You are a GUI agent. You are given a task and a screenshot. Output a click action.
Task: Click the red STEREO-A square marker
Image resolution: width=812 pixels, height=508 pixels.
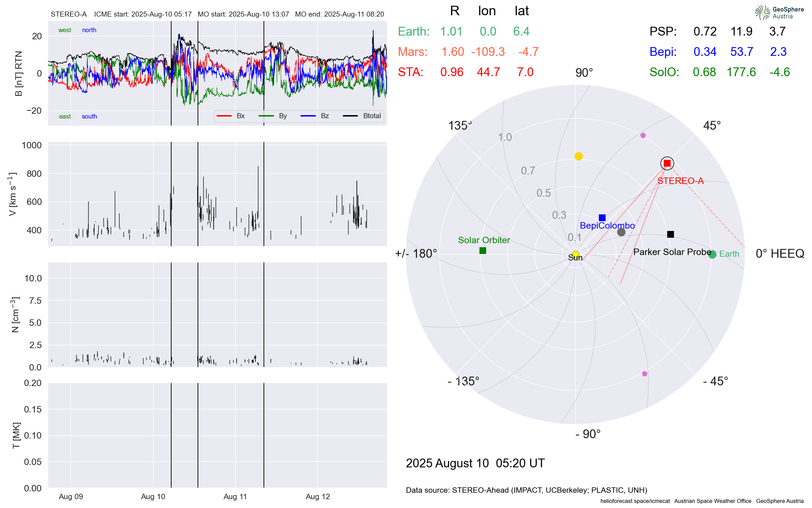(667, 163)
